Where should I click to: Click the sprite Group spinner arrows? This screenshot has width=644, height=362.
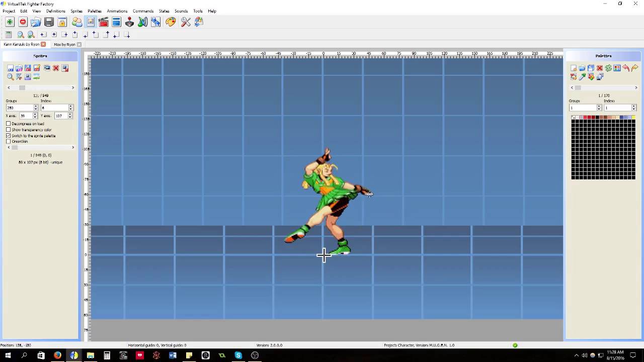pos(35,108)
